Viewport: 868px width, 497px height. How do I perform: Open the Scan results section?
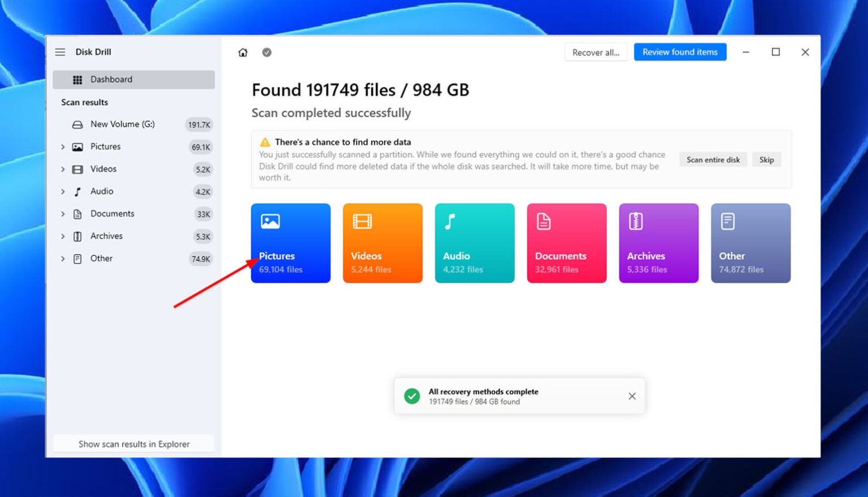84,102
